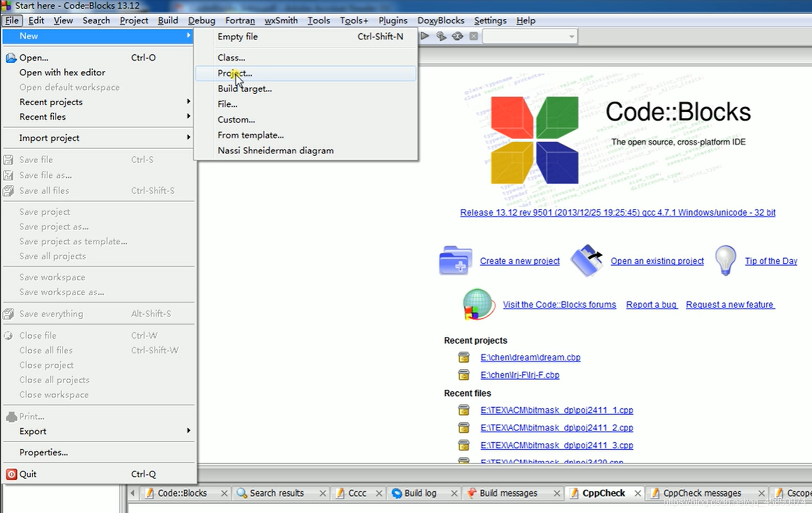The width and height of the screenshot is (812, 513).
Task: Select File... in the New submenu
Action: click(x=306, y=104)
